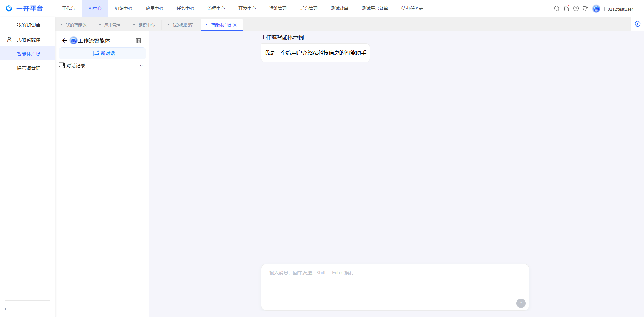Open the notification bell icon

(x=585, y=9)
